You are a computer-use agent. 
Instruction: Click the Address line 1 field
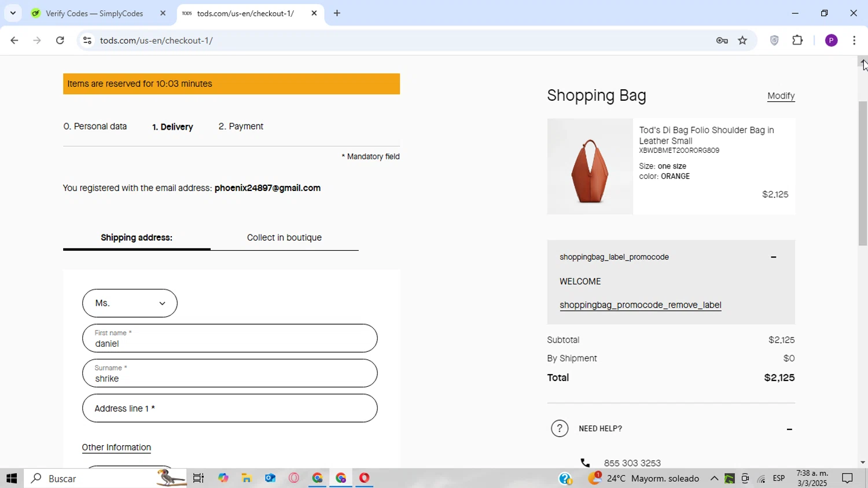pos(230,408)
